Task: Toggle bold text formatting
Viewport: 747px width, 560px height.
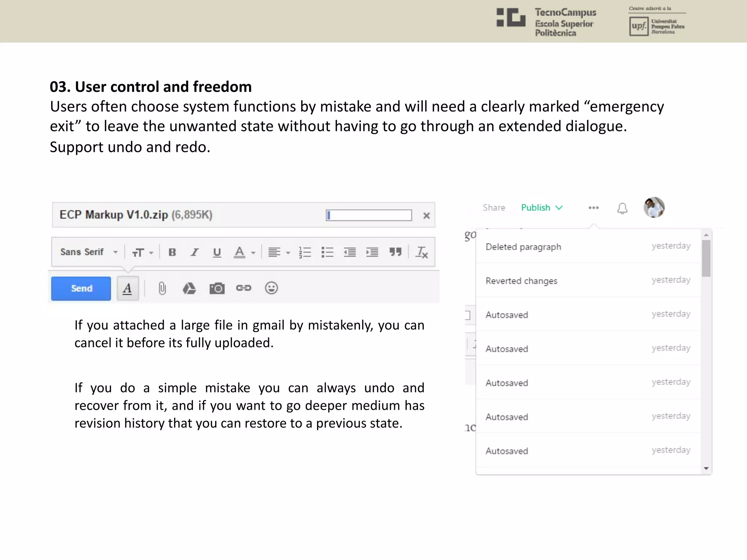Action: pyautogui.click(x=172, y=252)
